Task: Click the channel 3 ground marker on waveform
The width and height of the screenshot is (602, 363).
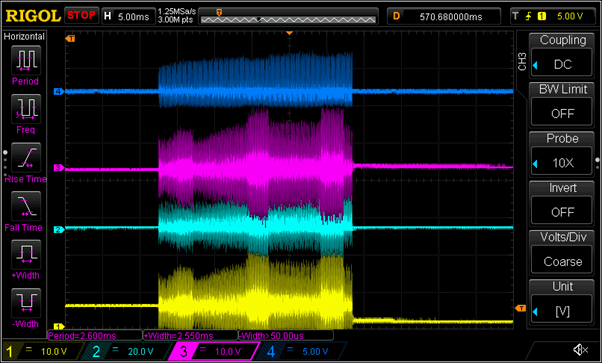Action: click(58, 168)
